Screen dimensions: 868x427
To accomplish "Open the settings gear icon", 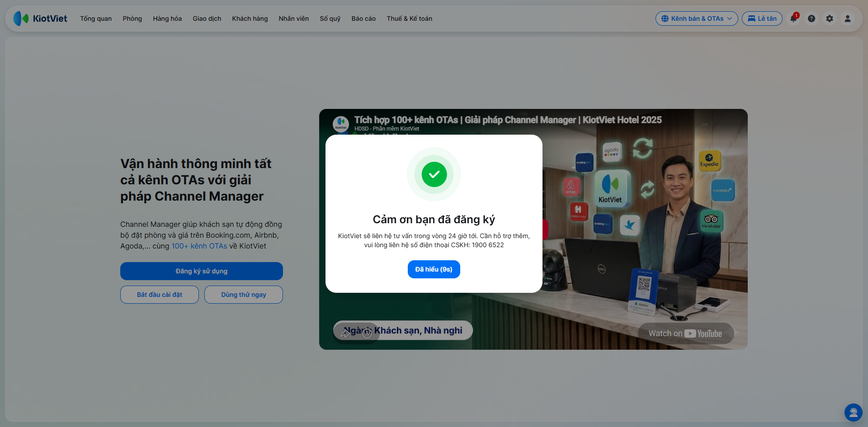I will click(x=830, y=19).
